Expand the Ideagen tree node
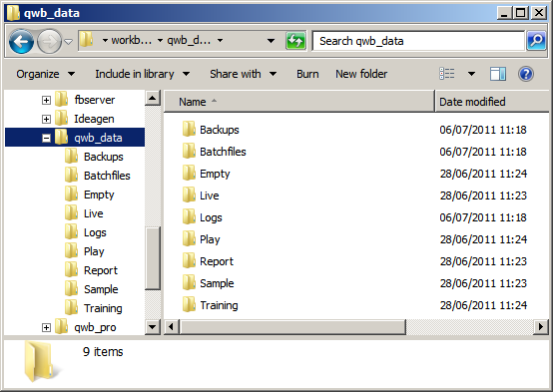The width and height of the screenshot is (553, 392). (46, 119)
